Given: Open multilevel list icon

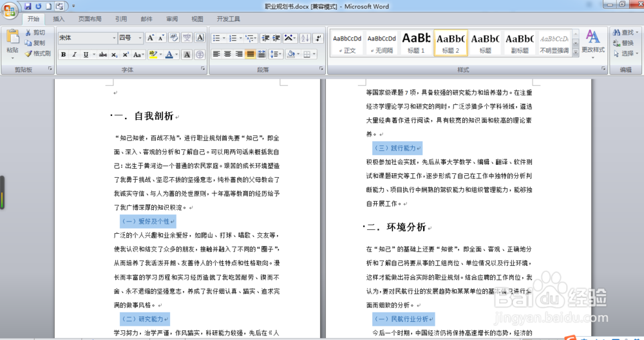Looking at the screenshot, I should [251, 38].
